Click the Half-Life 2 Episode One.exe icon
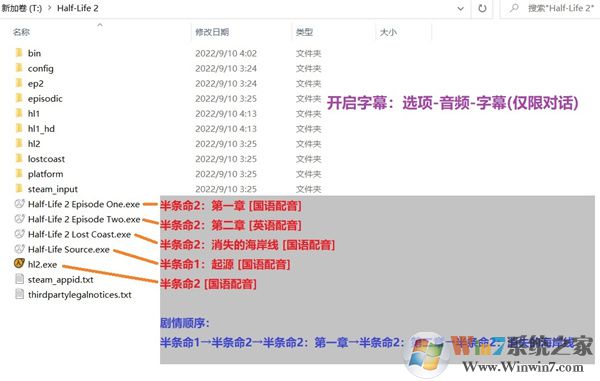The height and width of the screenshot is (381, 600). click(19, 204)
